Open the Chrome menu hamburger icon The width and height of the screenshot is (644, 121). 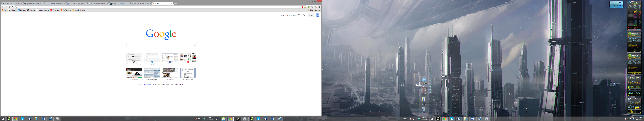(x=319, y=7)
